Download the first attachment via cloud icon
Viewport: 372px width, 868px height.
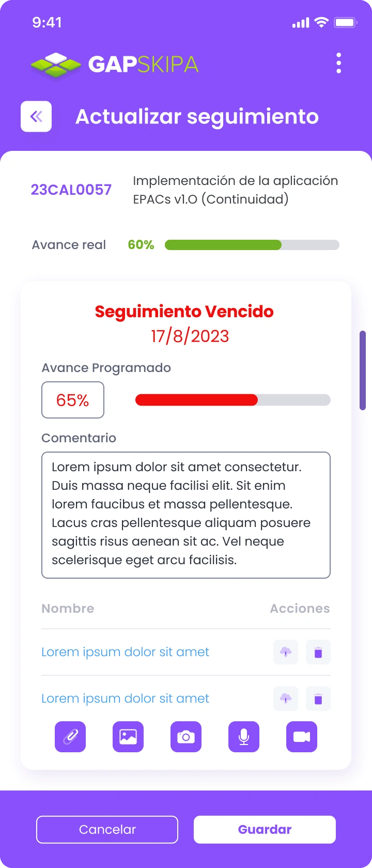(286, 652)
